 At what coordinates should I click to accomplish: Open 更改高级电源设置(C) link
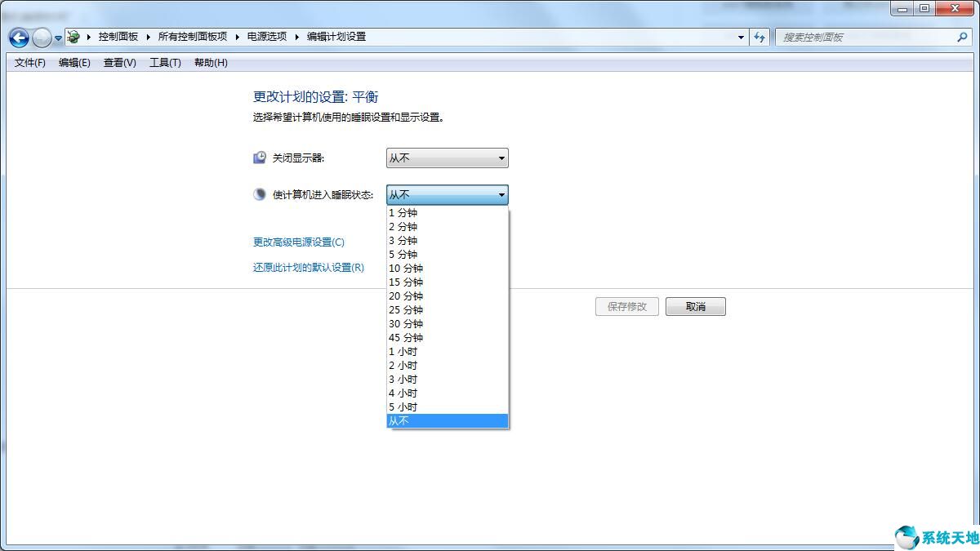pos(299,242)
